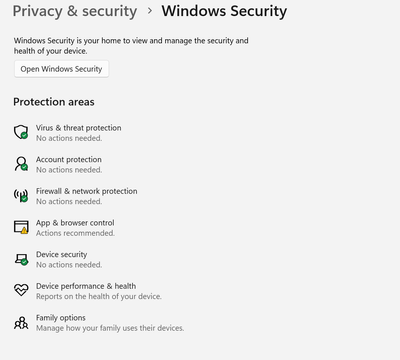Select Device security label
The height and width of the screenshot is (360, 400).
click(61, 254)
